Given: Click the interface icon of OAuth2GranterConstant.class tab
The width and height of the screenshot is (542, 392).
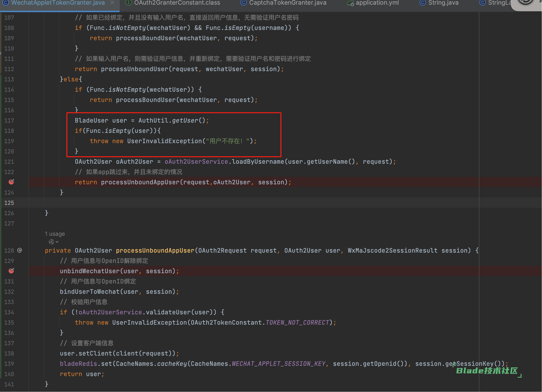Looking at the screenshot, I should (x=129, y=3).
